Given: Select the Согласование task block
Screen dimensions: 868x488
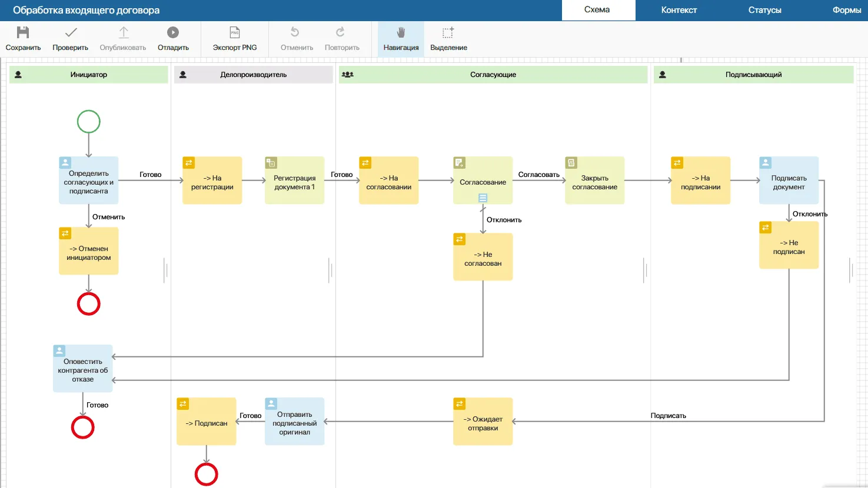Looking at the screenshot, I should click(483, 179).
